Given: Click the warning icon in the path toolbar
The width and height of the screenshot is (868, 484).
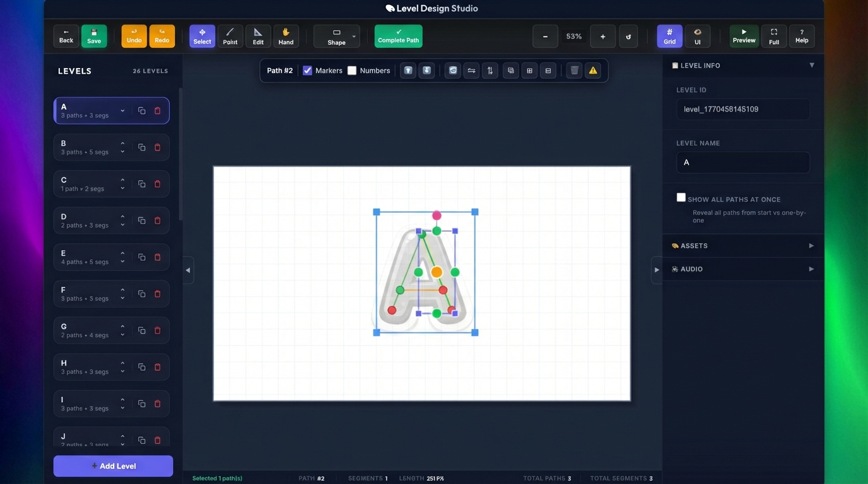Looking at the screenshot, I should click(x=592, y=70).
